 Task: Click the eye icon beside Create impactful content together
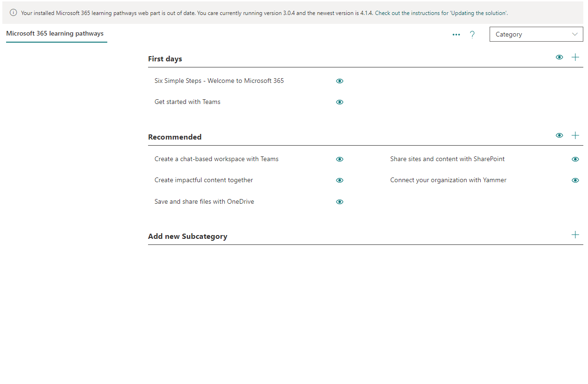(339, 180)
